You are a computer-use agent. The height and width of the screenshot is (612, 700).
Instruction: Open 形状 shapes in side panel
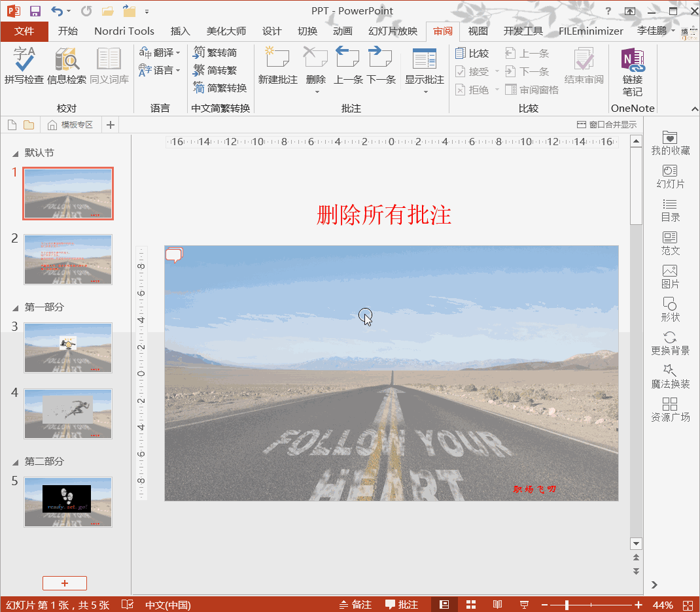click(x=670, y=311)
